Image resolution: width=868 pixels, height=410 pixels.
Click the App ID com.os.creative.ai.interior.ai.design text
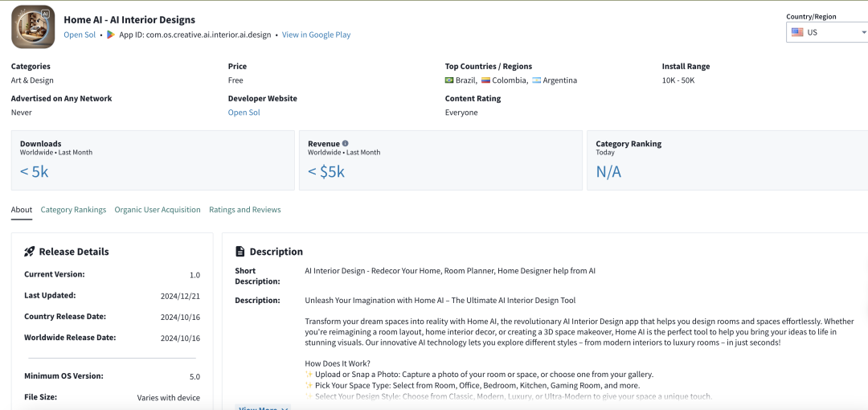(x=195, y=35)
